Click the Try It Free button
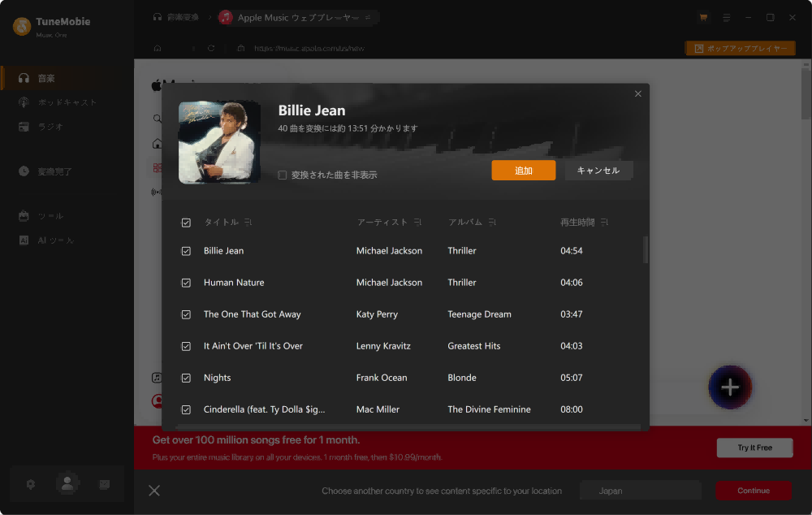This screenshot has width=812, height=515. (x=754, y=448)
